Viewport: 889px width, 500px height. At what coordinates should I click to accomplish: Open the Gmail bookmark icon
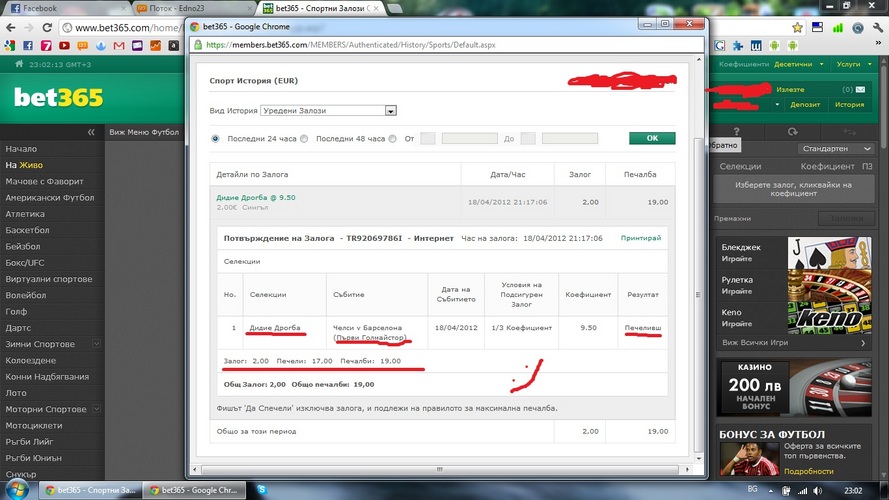118,46
